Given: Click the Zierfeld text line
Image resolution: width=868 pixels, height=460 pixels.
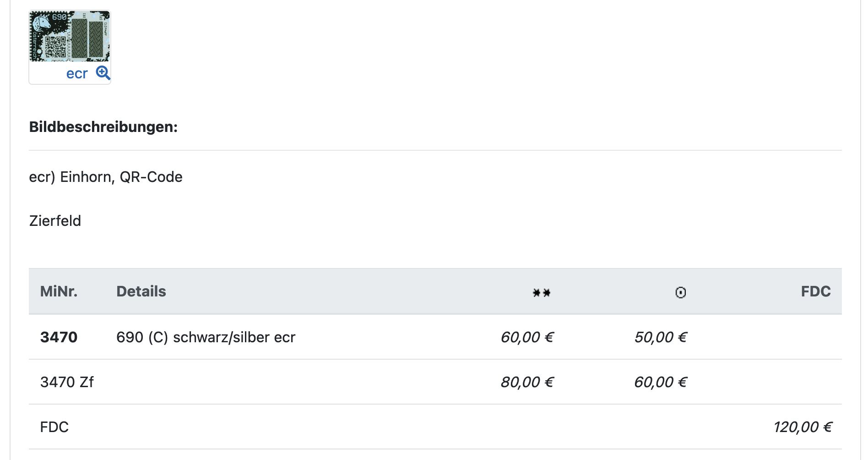Looking at the screenshot, I should click(55, 221).
